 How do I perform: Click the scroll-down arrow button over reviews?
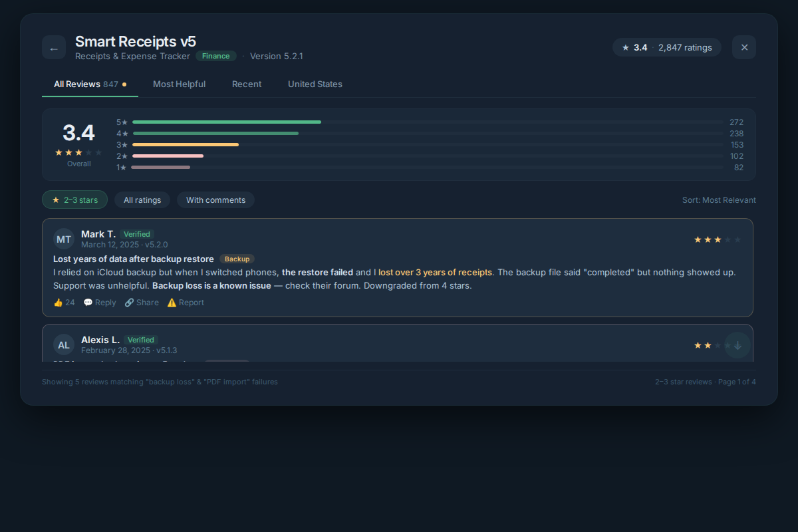point(737,345)
